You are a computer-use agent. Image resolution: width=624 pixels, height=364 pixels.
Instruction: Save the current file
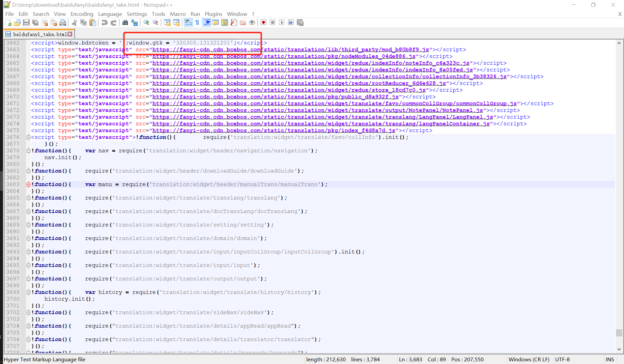pyautogui.click(x=26, y=23)
